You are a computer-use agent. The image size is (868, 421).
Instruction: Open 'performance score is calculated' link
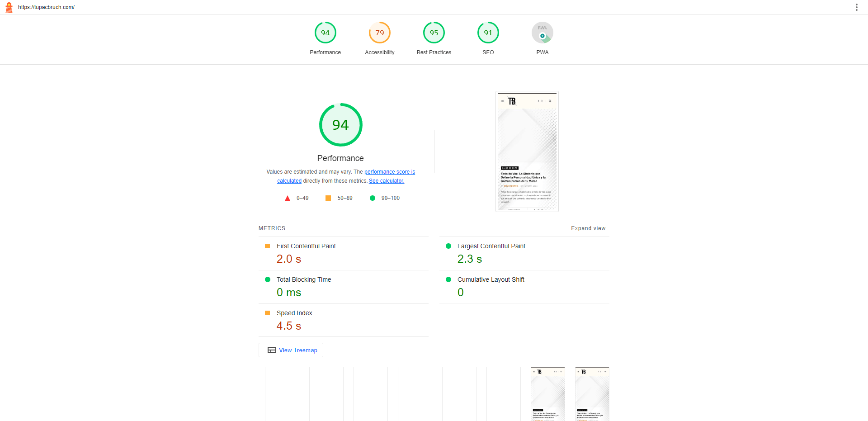[389, 172]
